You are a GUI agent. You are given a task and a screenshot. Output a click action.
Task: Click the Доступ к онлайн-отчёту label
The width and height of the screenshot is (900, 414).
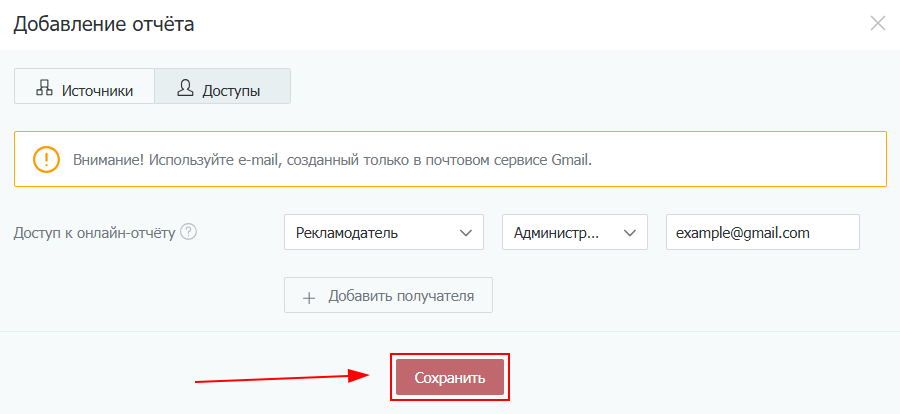coord(95,233)
